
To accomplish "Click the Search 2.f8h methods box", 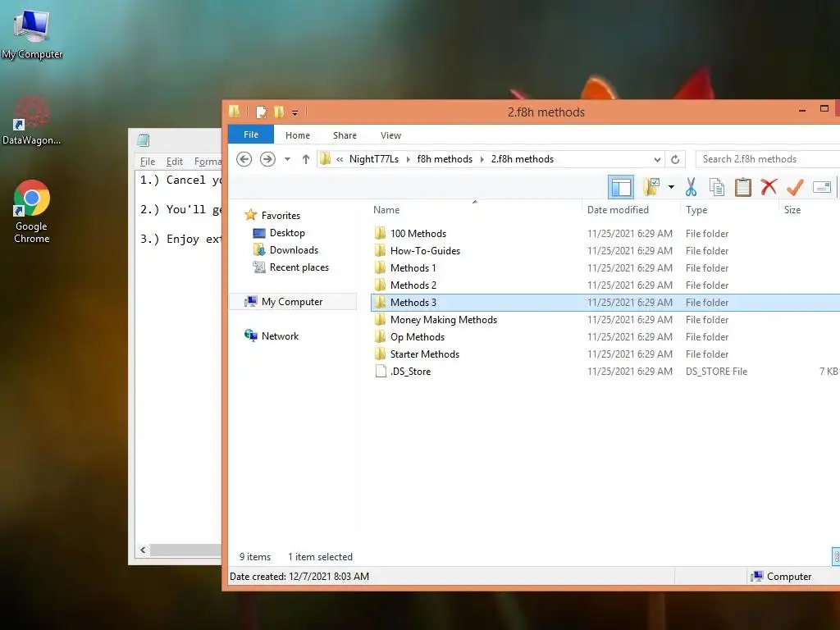I will 768,159.
